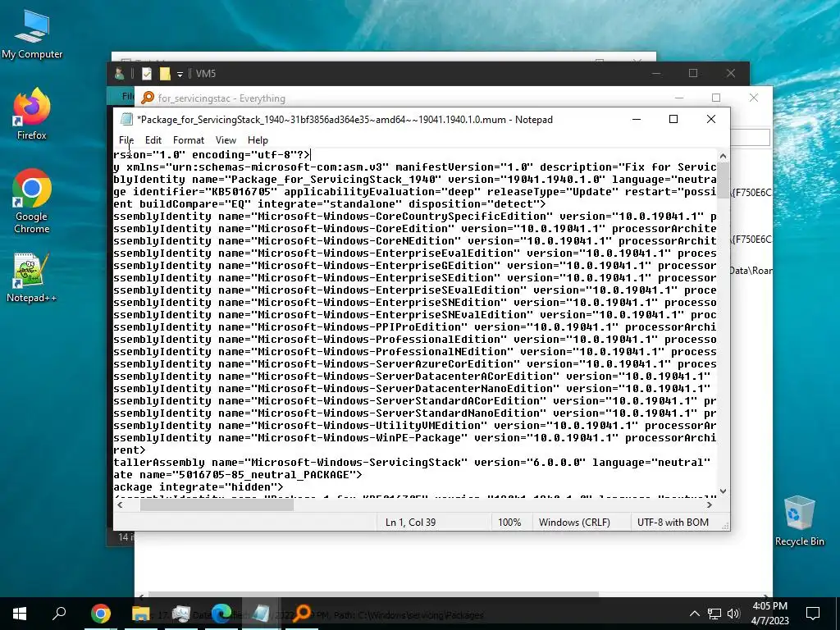The height and width of the screenshot is (630, 840).
Task: Expand the quick access dropdown in VM5 title bar
Action: point(180,75)
